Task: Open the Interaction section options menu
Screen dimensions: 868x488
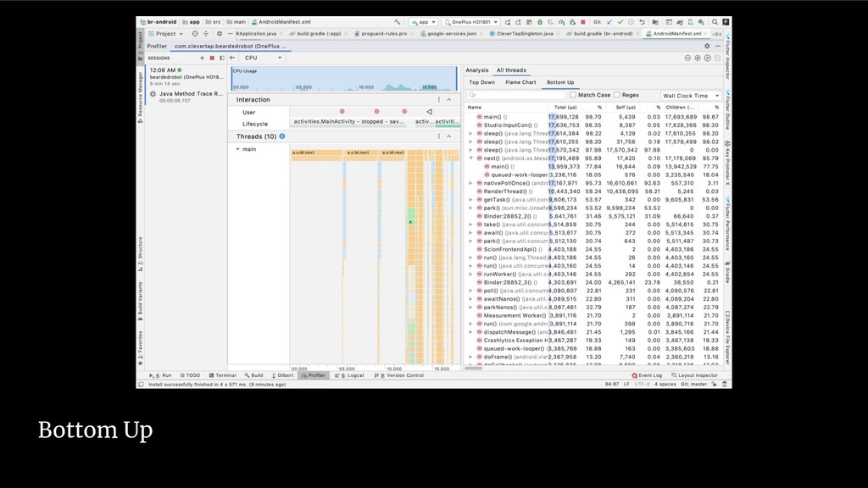Action: [x=439, y=100]
